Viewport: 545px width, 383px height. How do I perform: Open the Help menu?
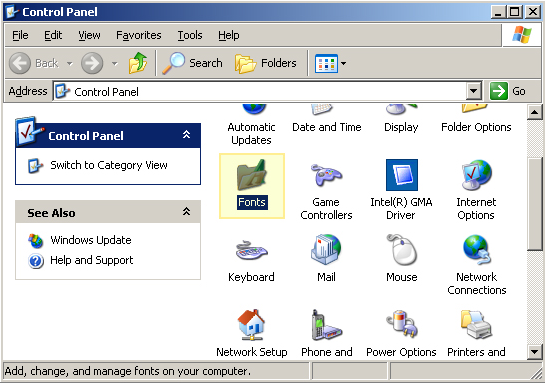[228, 35]
